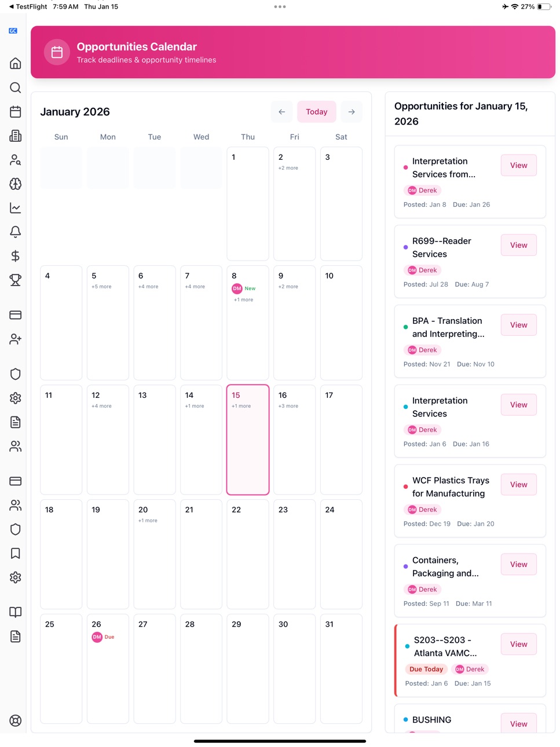Select January 26 calendar day cell
Image resolution: width=560 pixels, height=747 pixels.
(x=108, y=669)
